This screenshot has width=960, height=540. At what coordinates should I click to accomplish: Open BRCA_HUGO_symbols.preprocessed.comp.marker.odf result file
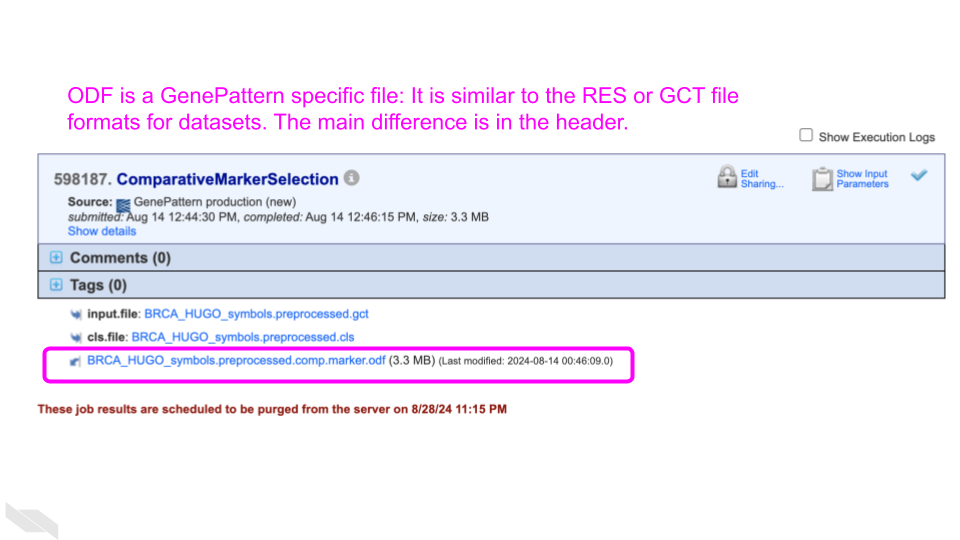[x=236, y=361]
